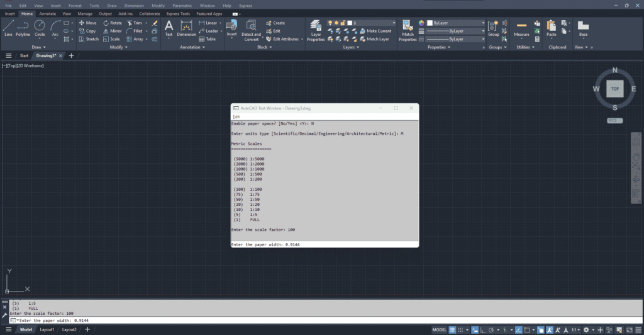Viewport: 644px width, 335px height.
Task: Switch to Layout1 tab
Action: point(47,330)
